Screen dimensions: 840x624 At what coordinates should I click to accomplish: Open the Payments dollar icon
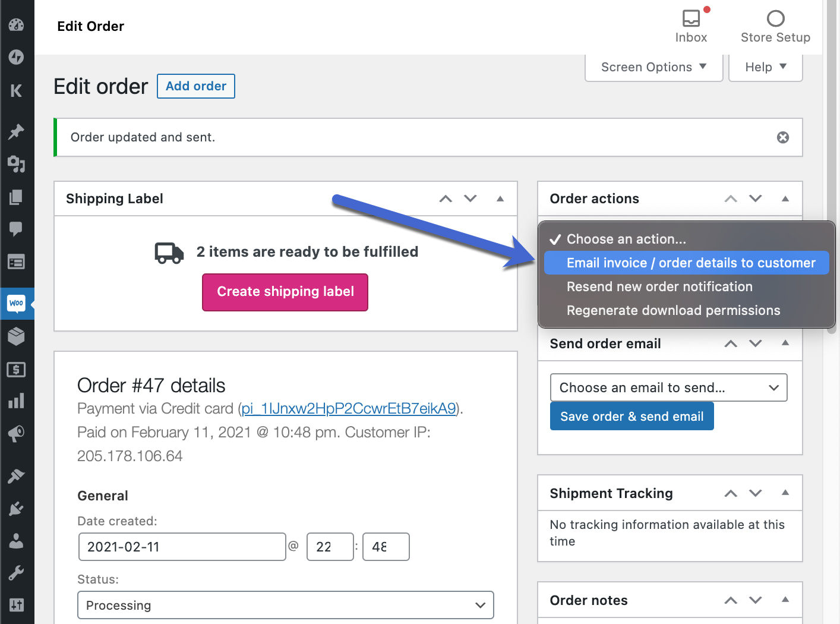pos(16,370)
